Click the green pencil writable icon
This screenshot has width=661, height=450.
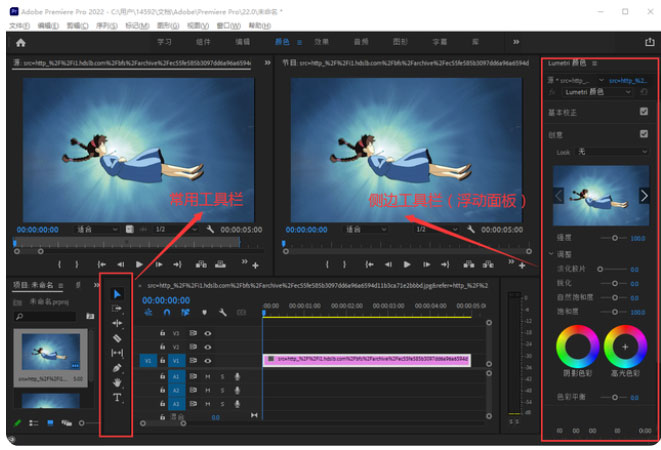click(18, 423)
